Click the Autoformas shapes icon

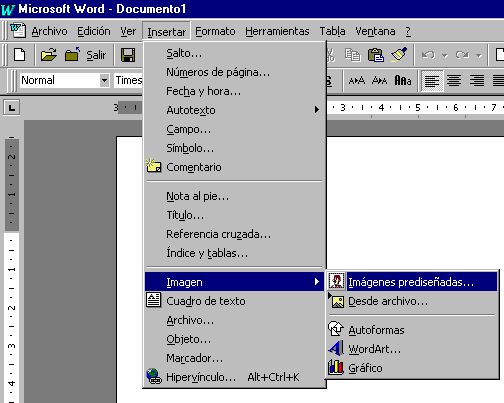[x=336, y=329]
